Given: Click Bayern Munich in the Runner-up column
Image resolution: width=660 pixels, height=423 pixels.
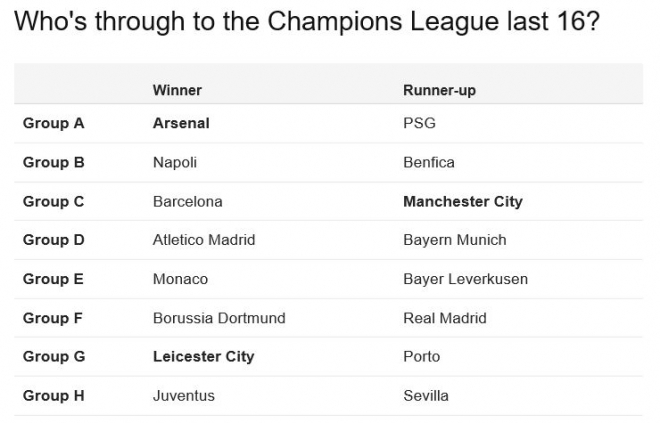Looking at the screenshot, I should [x=455, y=240].
